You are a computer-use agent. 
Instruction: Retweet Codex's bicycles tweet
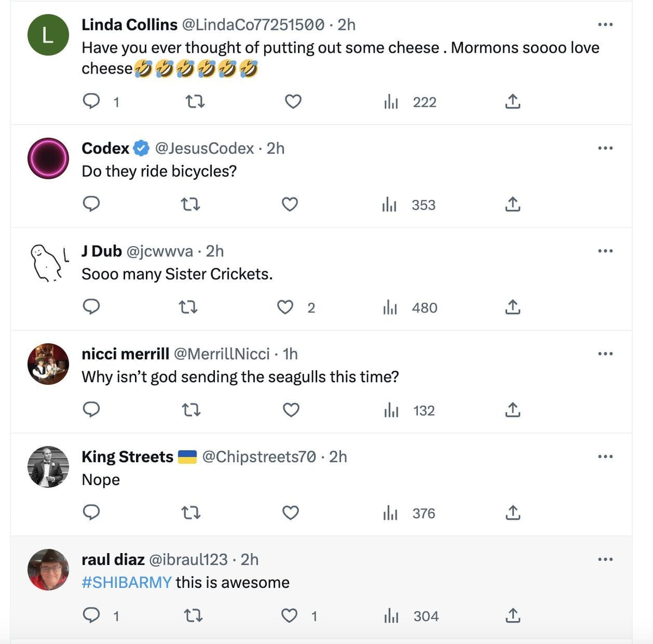pyautogui.click(x=190, y=205)
